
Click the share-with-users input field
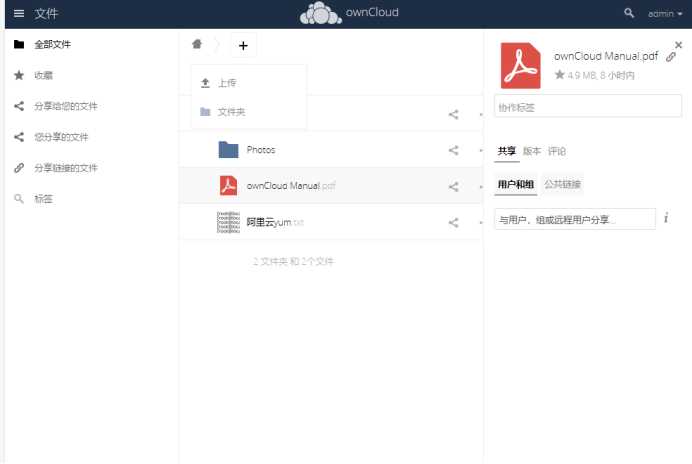[x=575, y=219]
